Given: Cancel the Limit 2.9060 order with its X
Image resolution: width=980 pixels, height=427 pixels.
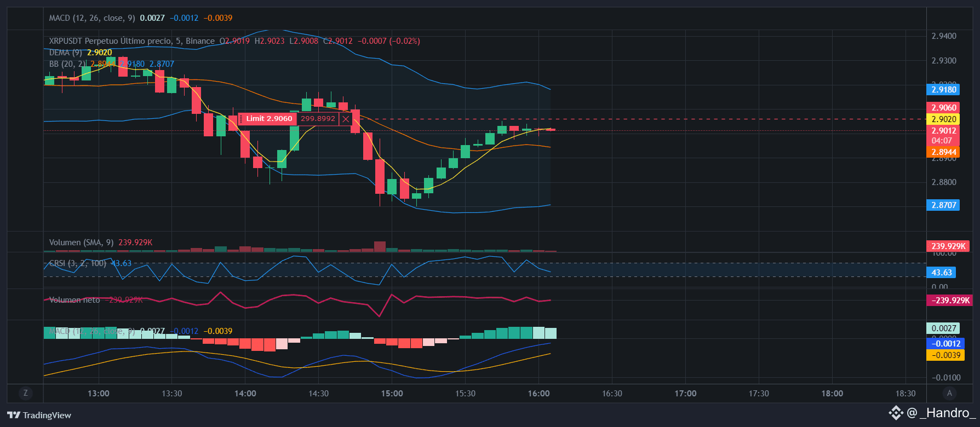Looking at the screenshot, I should [x=346, y=119].
